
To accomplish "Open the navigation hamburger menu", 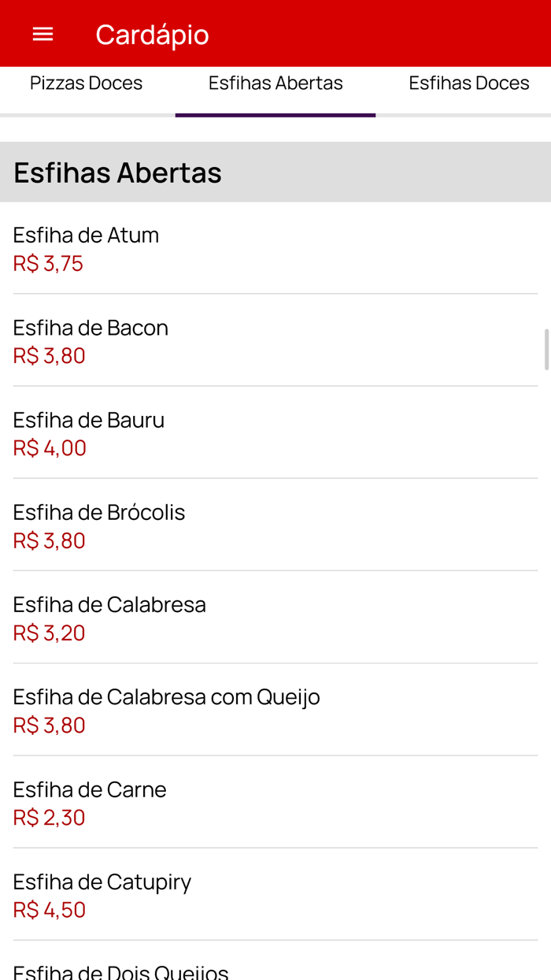I will click(43, 33).
